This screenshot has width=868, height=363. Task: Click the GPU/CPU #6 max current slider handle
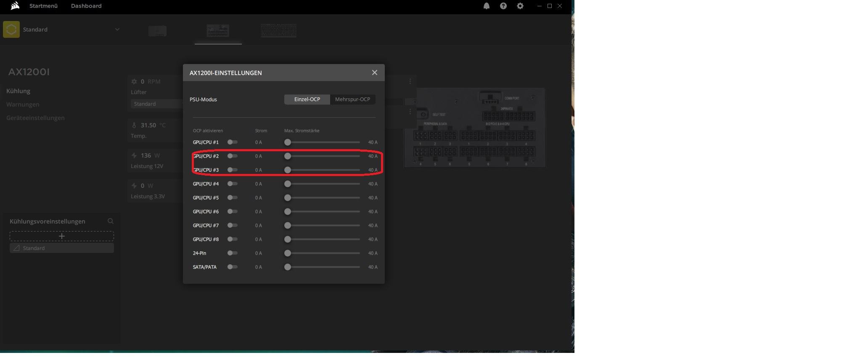click(288, 212)
